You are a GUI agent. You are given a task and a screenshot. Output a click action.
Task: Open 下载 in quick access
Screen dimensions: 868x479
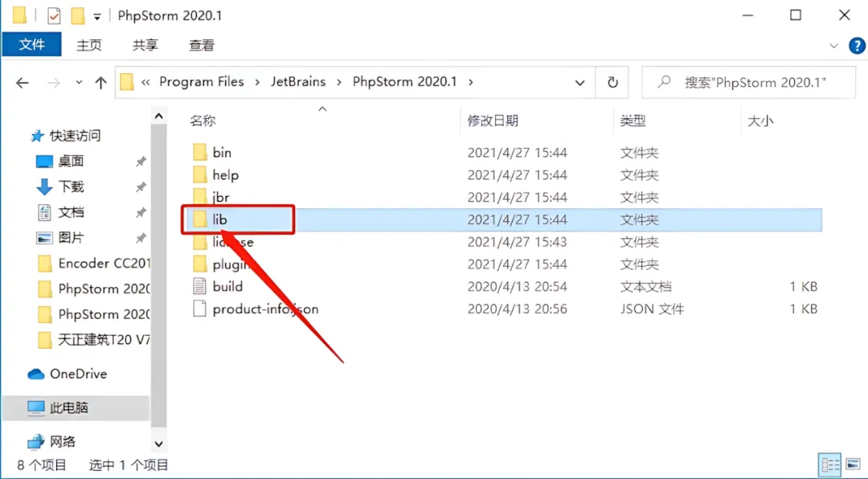pos(59,186)
